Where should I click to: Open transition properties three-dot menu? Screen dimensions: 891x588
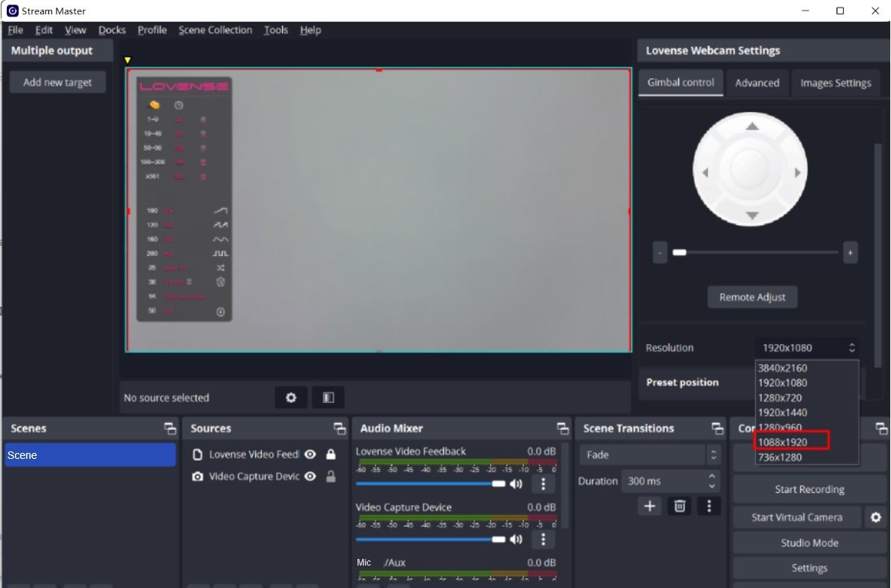[x=709, y=506]
